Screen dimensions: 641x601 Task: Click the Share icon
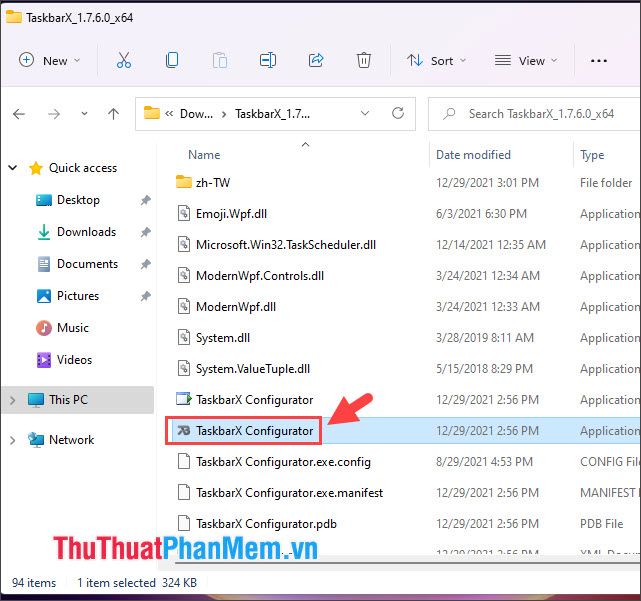pyautogui.click(x=316, y=61)
